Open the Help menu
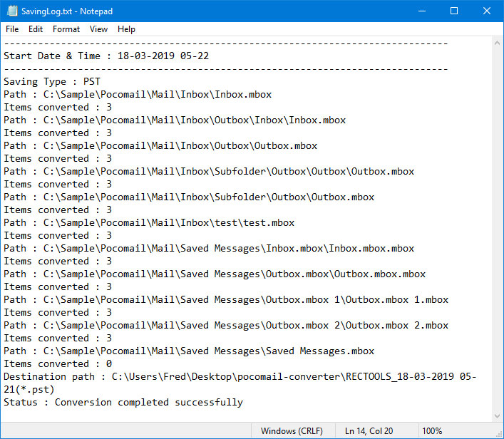 pos(126,29)
